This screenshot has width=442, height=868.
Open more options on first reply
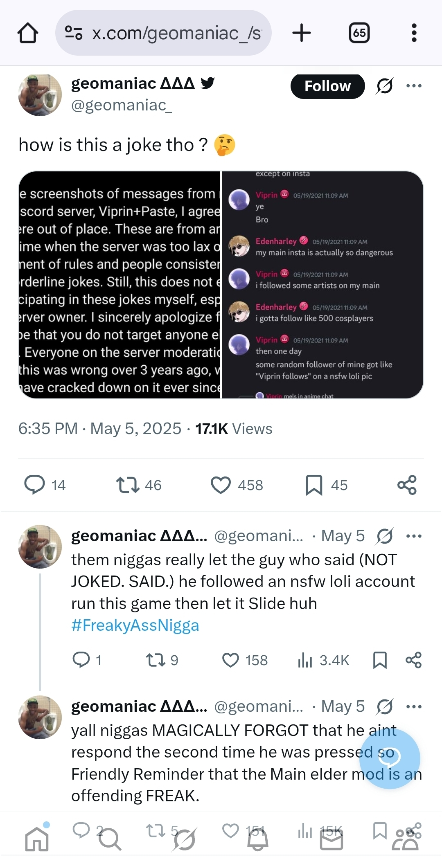coord(414,536)
